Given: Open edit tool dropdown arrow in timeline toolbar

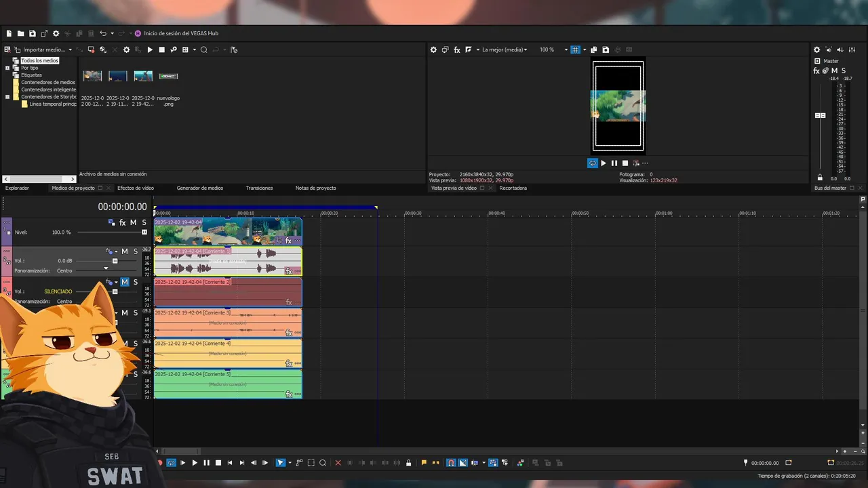Looking at the screenshot, I should click(290, 463).
